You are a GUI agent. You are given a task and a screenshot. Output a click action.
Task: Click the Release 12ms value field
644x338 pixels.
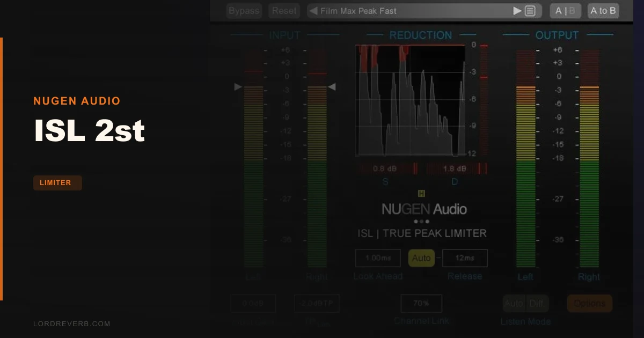[465, 258]
